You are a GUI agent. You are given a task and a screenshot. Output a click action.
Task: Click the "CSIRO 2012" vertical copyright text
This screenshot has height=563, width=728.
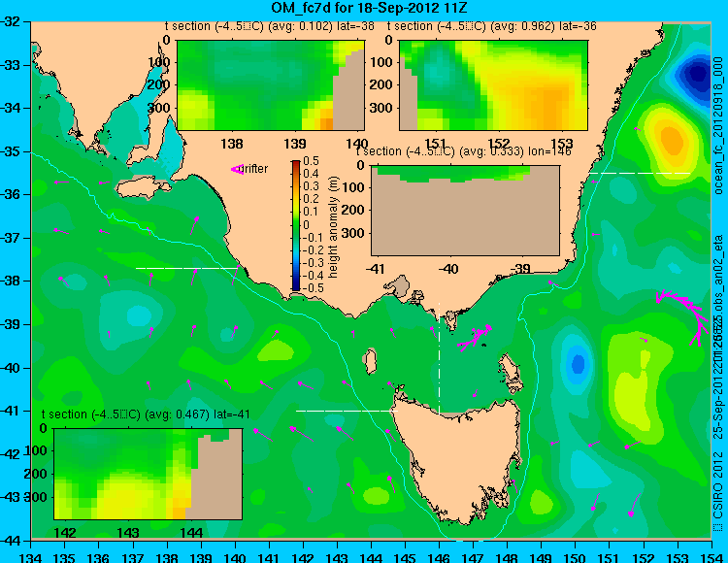tap(717, 485)
